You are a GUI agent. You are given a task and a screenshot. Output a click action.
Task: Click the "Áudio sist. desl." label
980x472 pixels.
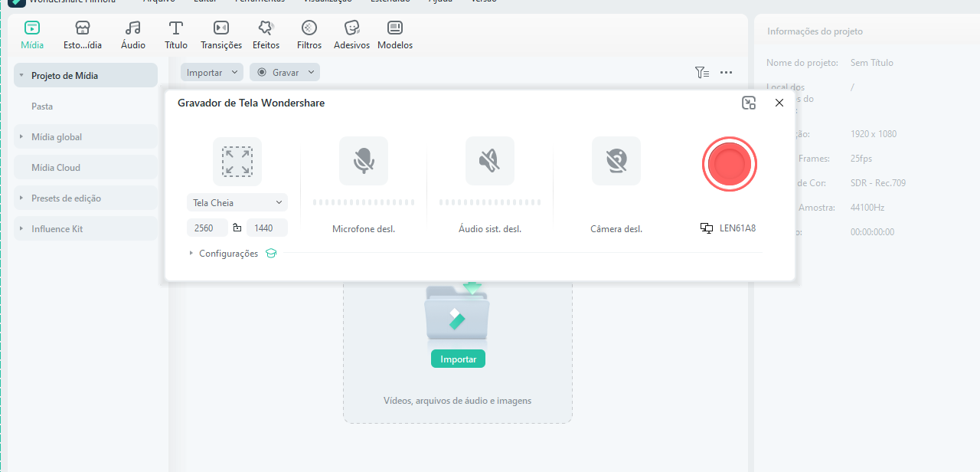click(490, 229)
